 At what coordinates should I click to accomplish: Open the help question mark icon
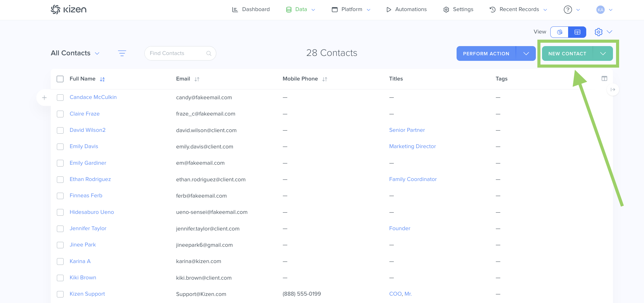pyautogui.click(x=568, y=10)
